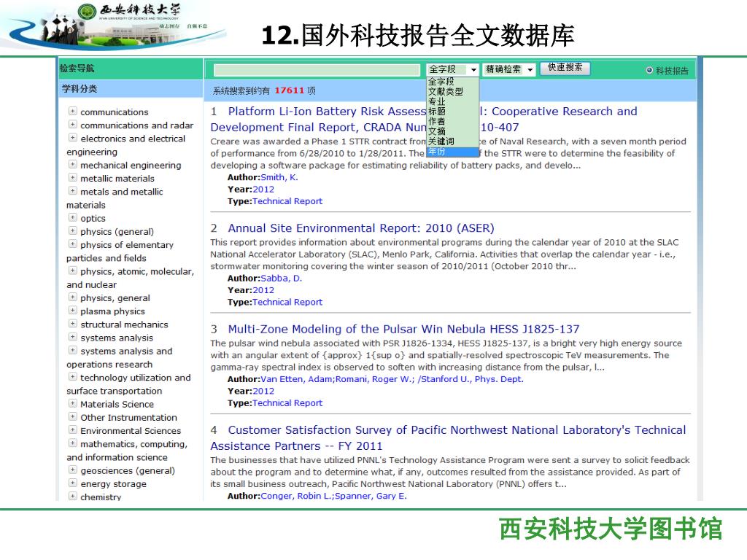This screenshot has height=560, width=747.
Task: Expand the communications category node
Action: 72,111
